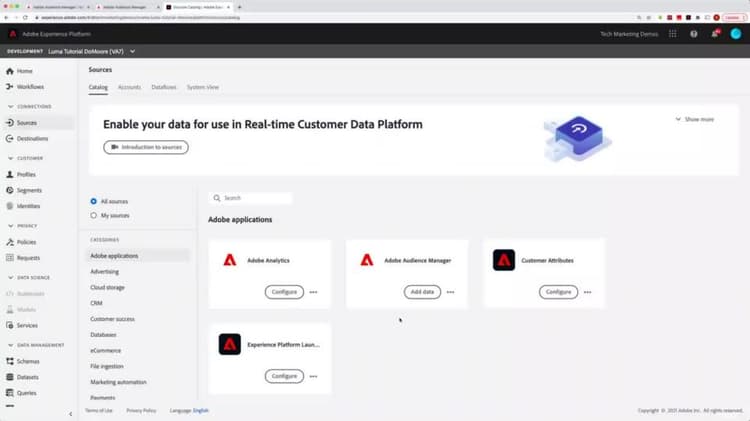
Task: Configure the Adobe Analytics source
Action: pyautogui.click(x=284, y=292)
